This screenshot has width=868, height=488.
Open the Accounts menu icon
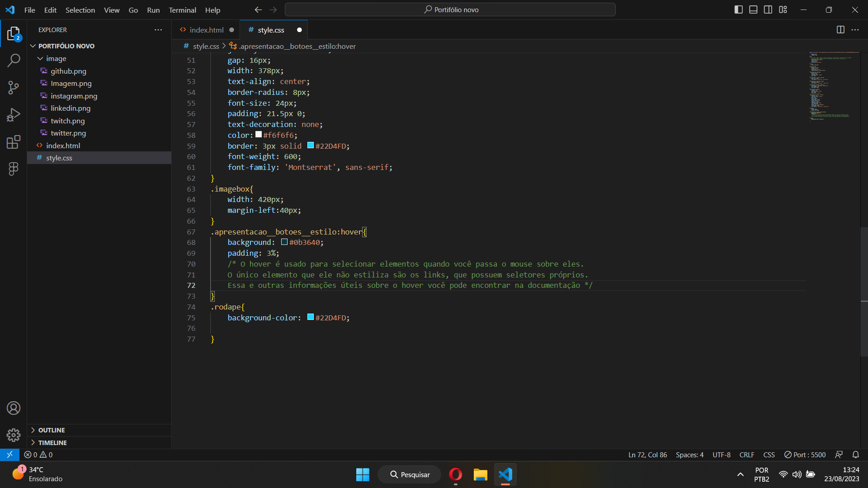tap(14, 408)
